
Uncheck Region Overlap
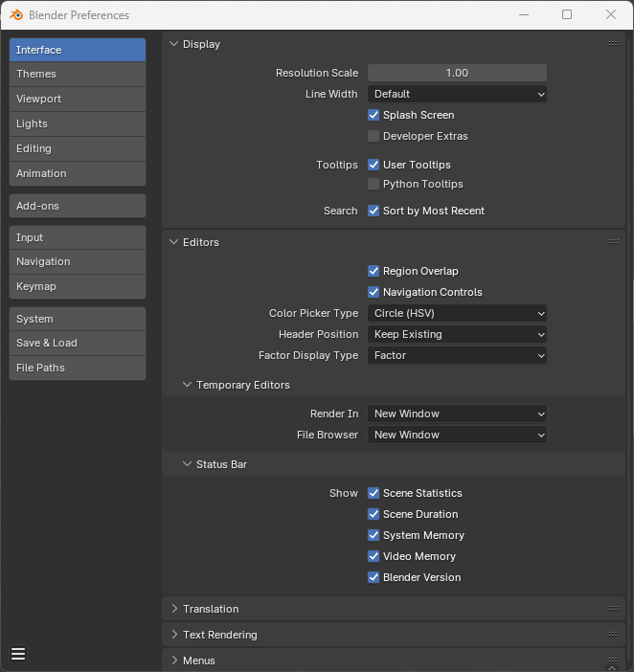pyautogui.click(x=374, y=271)
